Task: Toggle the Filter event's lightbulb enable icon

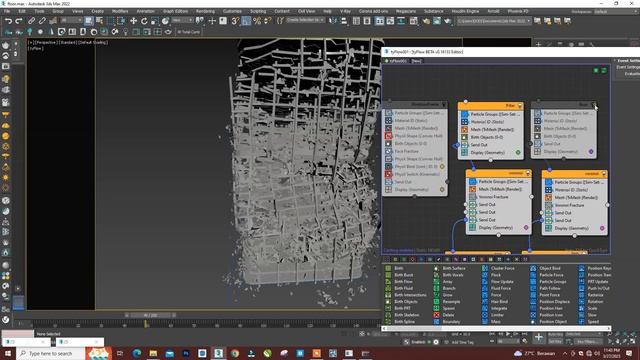Action: [520, 106]
